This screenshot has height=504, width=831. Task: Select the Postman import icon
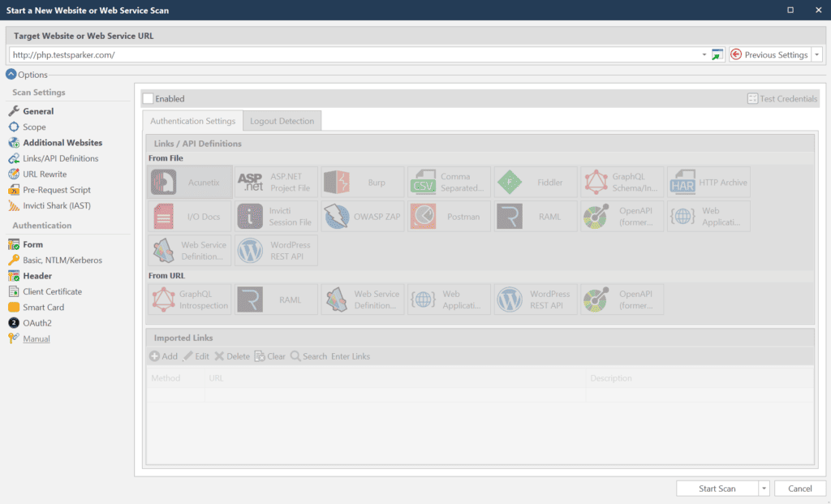(423, 217)
